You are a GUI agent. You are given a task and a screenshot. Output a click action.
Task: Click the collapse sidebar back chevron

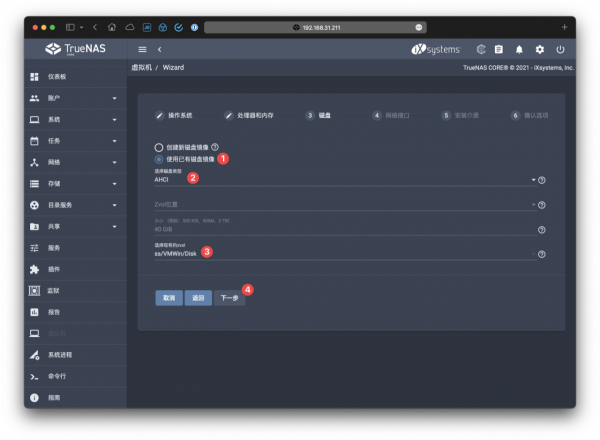coord(160,49)
